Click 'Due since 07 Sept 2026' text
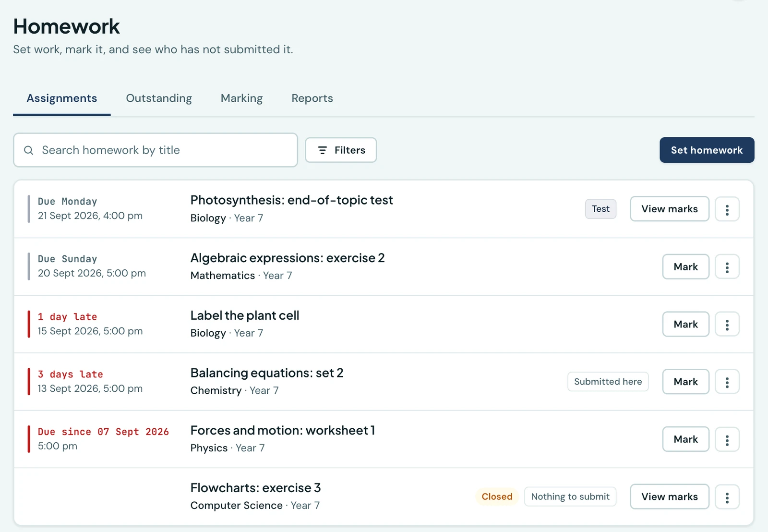The image size is (768, 532). pos(103,432)
